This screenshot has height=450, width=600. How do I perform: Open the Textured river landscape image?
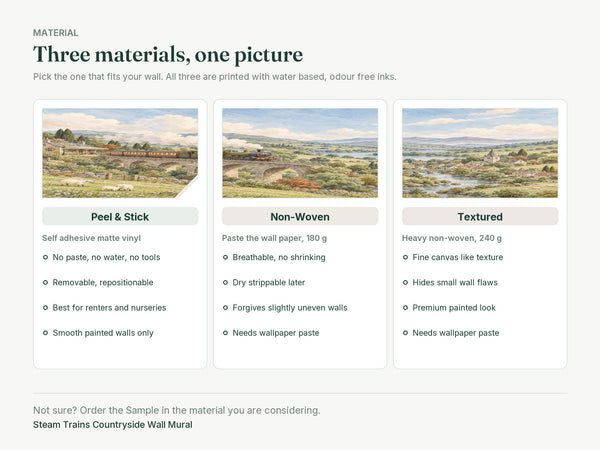coord(480,153)
